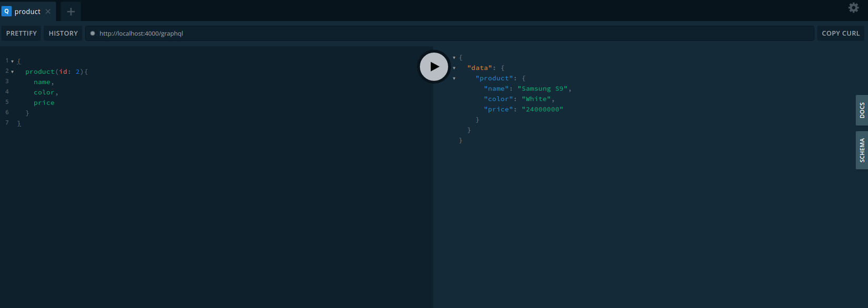Open the settings gear icon
Viewport: 868px width, 308px height.
point(853,7)
